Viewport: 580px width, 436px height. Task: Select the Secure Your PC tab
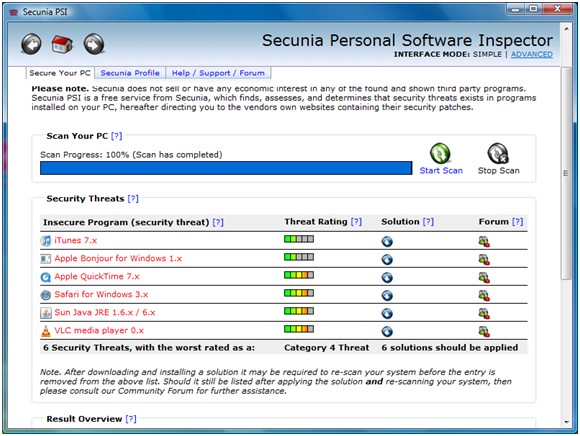pyautogui.click(x=60, y=73)
